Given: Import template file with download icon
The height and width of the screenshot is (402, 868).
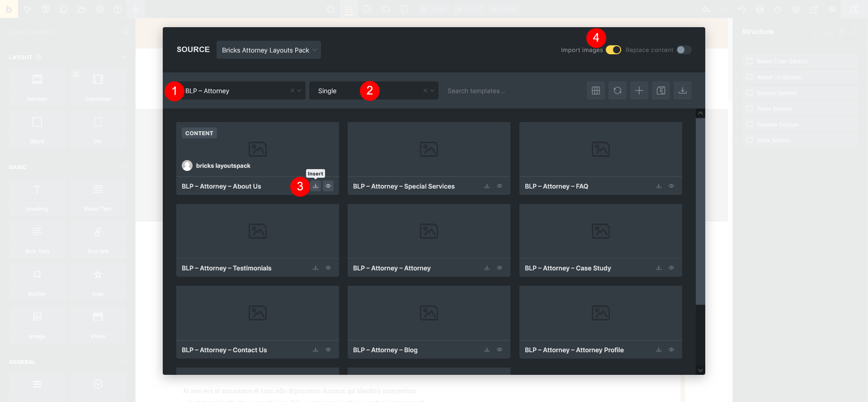Looking at the screenshot, I should pos(682,91).
